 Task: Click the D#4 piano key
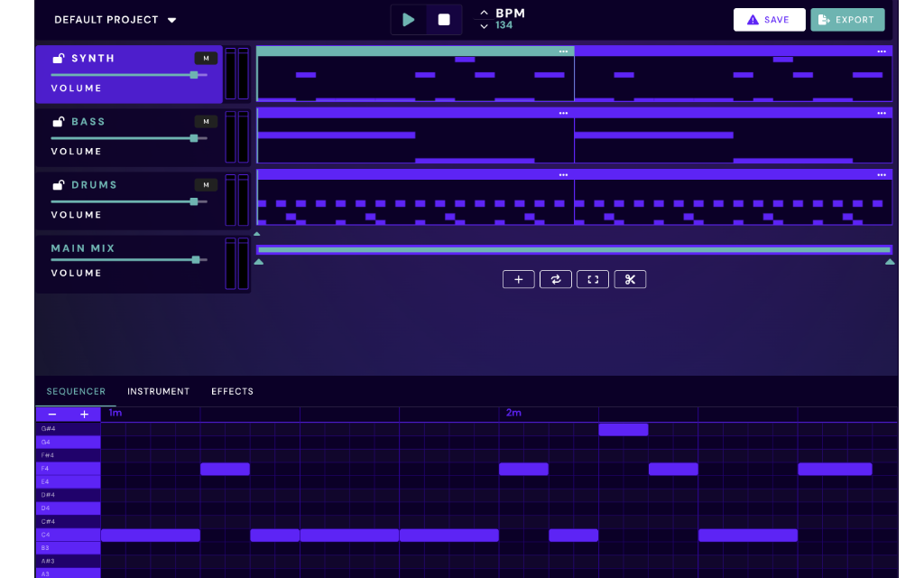click(69, 496)
